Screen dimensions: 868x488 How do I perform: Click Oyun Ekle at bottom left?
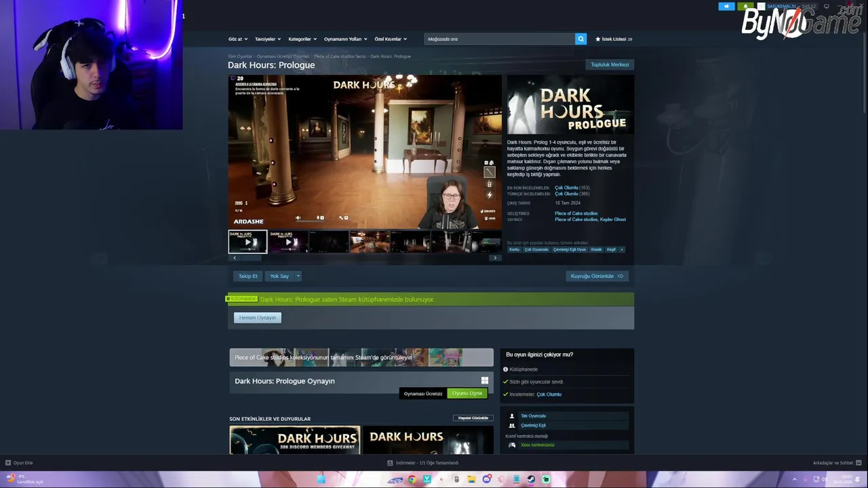[19, 463]
